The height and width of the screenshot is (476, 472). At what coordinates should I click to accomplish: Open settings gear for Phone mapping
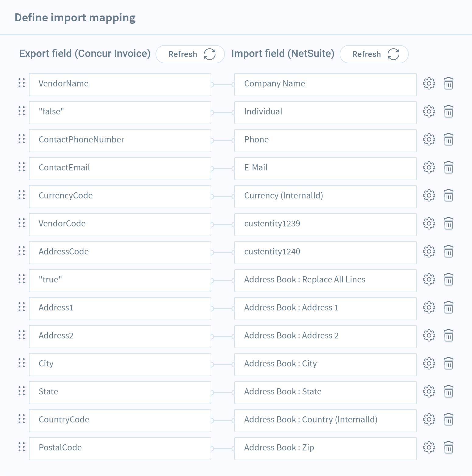[429, 139]
